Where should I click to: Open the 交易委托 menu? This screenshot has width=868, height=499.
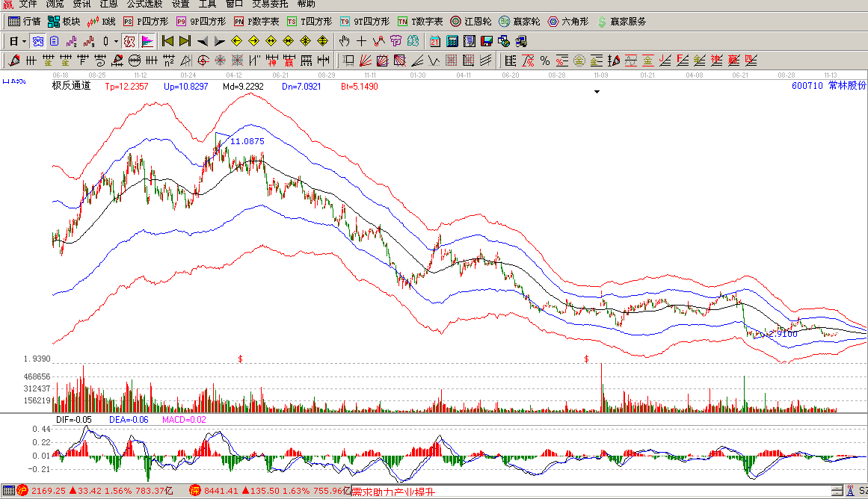click(x=270, y=4)
